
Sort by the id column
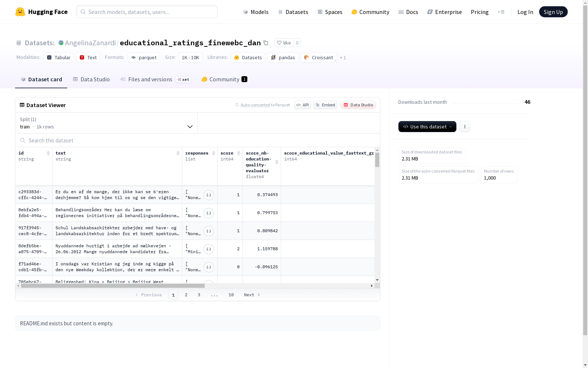48,153
